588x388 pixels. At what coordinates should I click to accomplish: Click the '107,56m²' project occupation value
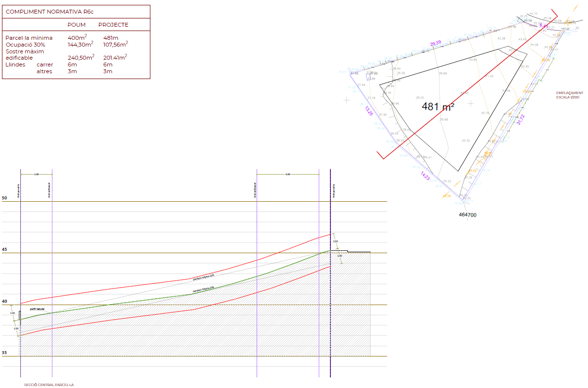pyautogui.click(x=115, y=44)
